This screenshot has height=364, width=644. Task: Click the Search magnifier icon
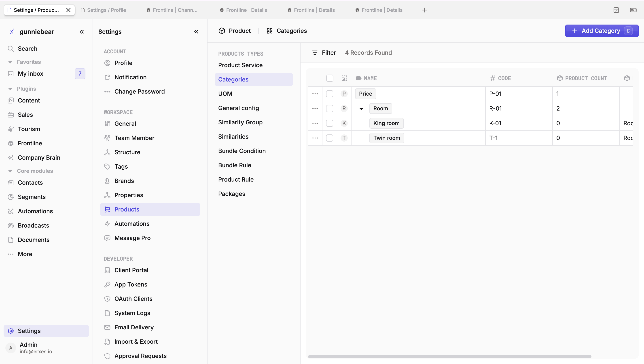pos(11,48)
